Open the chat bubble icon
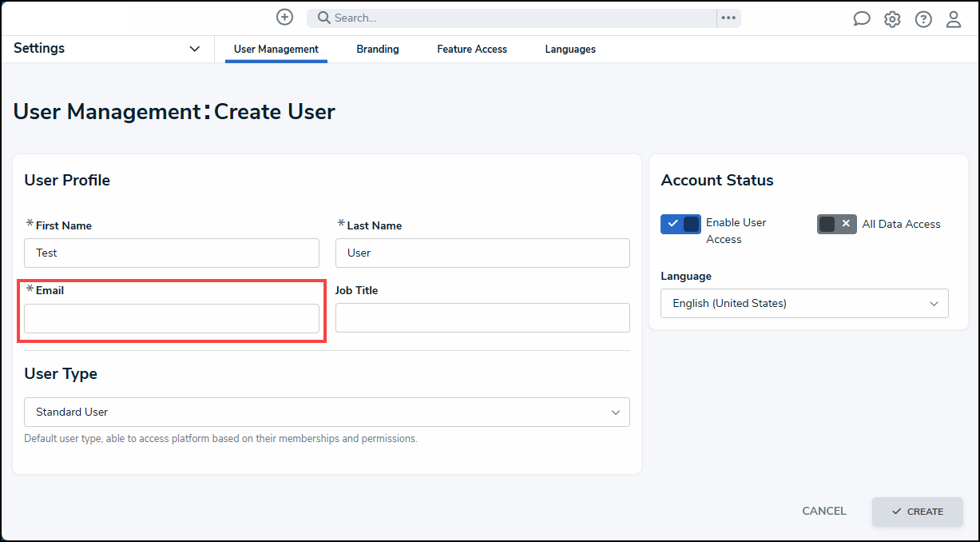 tap(862, 19)
